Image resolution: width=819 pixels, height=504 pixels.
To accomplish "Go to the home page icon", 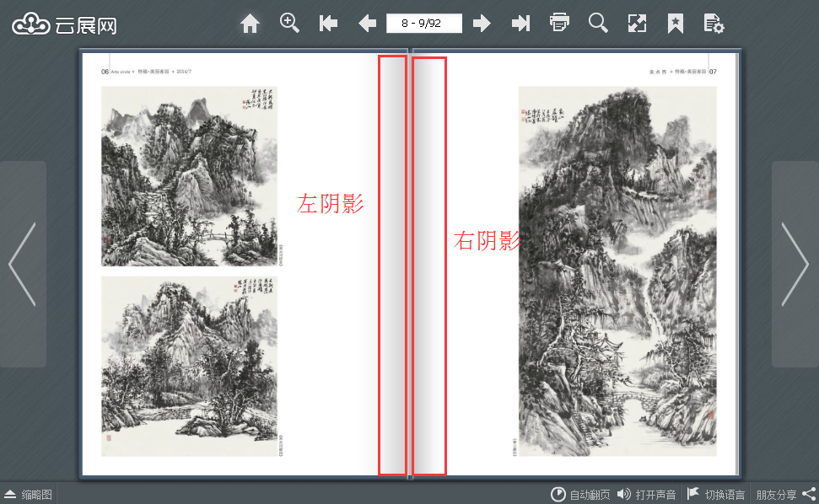I will 250,24.
